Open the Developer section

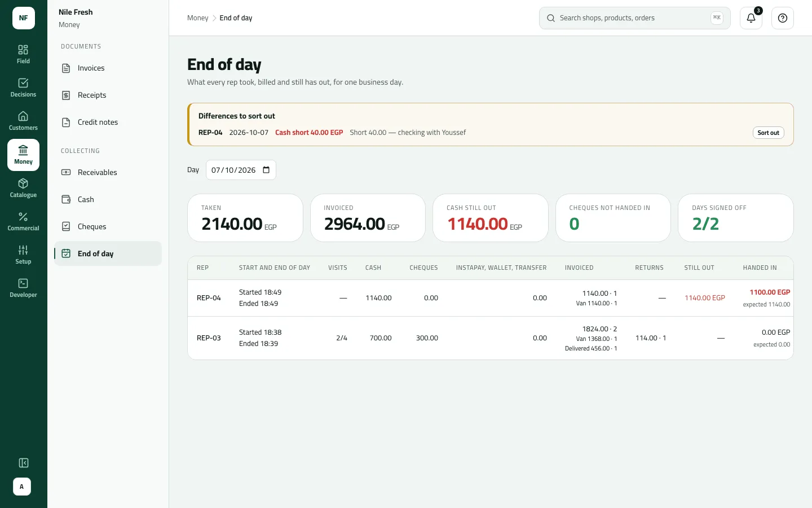[x=23, y=288]
